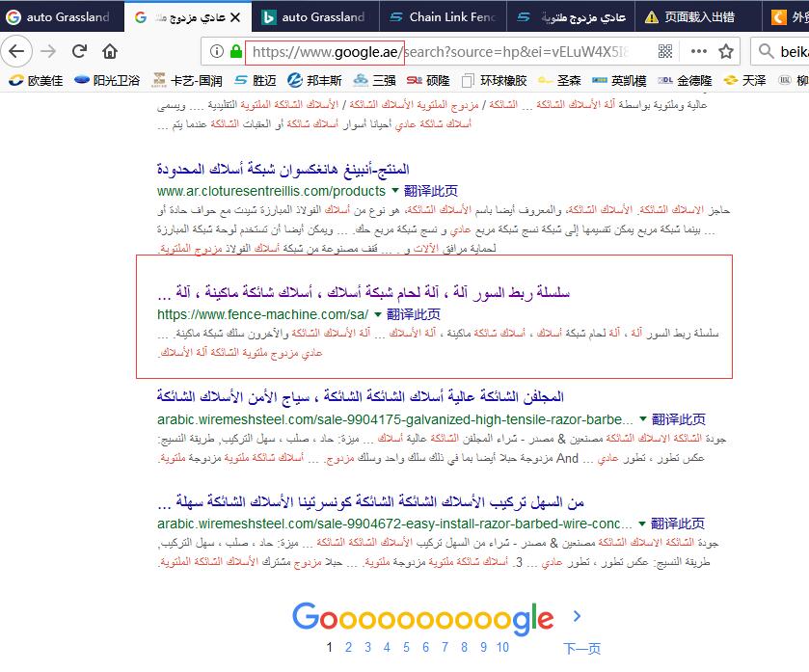Open dropdown beside cloturesentreillis.com result URL
Screen dimensions: 809x672
tap(393, 191)
